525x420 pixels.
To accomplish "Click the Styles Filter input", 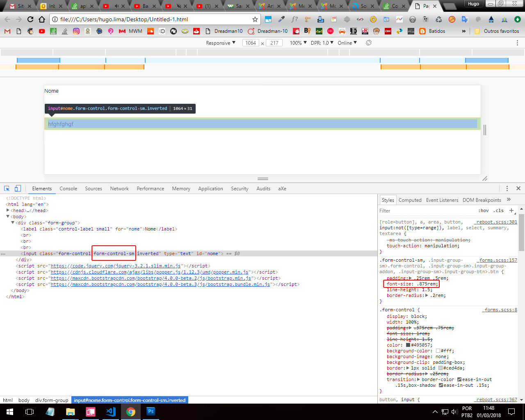I will click(x=427, y=210).
